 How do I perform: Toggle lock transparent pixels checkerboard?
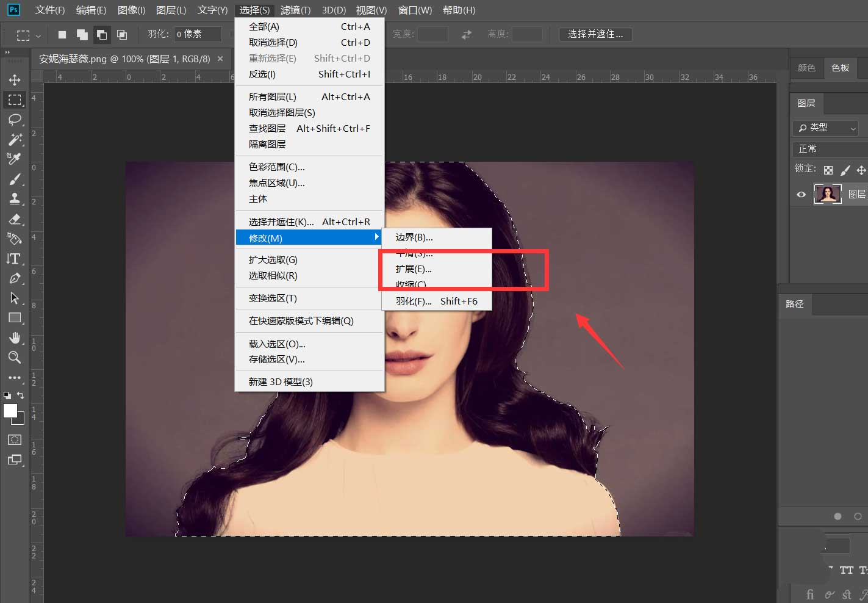pos(828,170)
